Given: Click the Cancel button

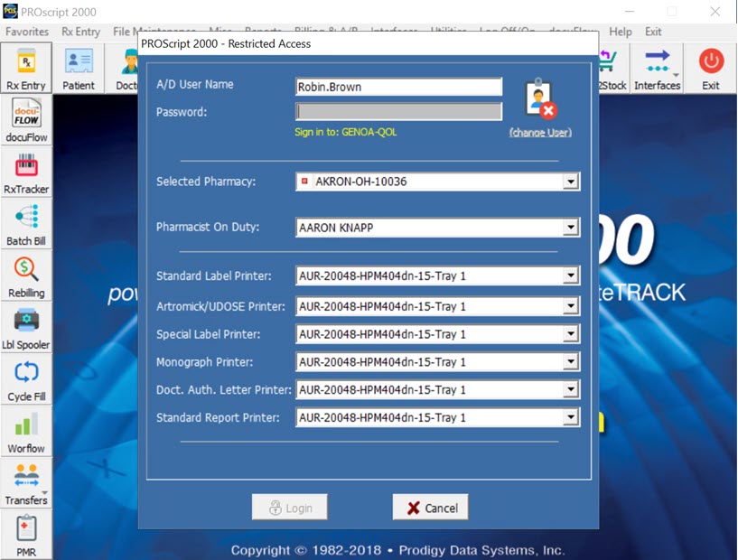Looking at the screenshot, I should click(430, 508).
